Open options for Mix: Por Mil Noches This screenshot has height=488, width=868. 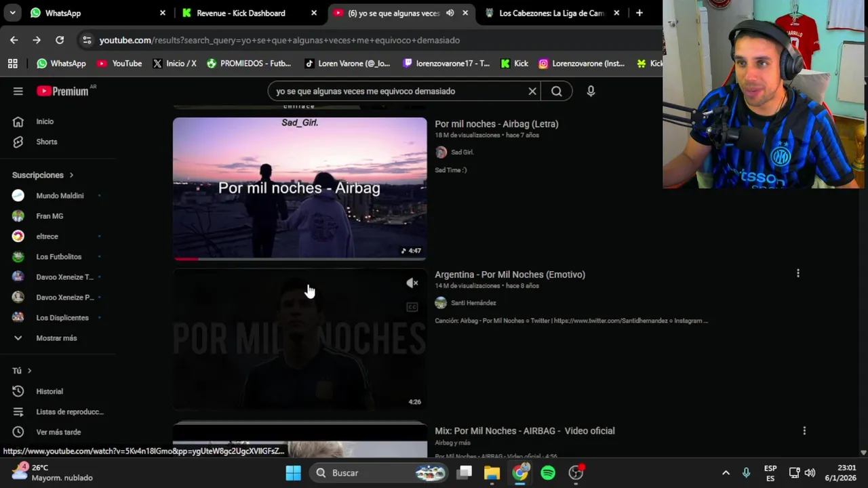point(804,430)
